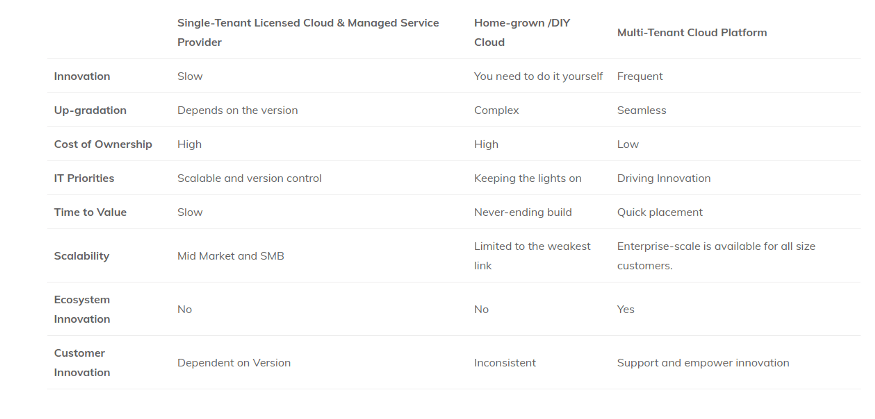Screen dimensions: 875x419
Task: Click the 'Limited to the weakest link' cell
Action: click(532, 256)
